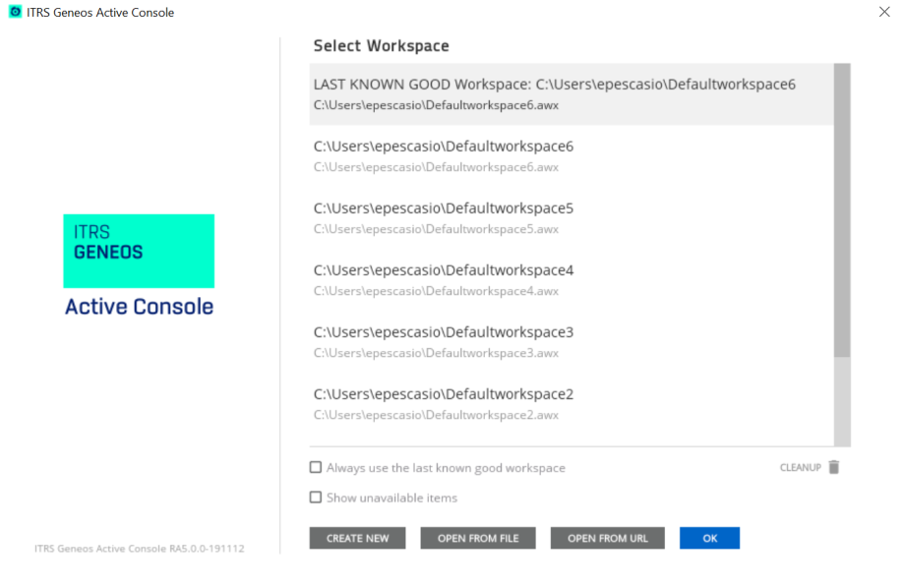Click the scrollbar track below the thumb
The width and height of the screenshot is (901, 588).
[x=842, y=401]
